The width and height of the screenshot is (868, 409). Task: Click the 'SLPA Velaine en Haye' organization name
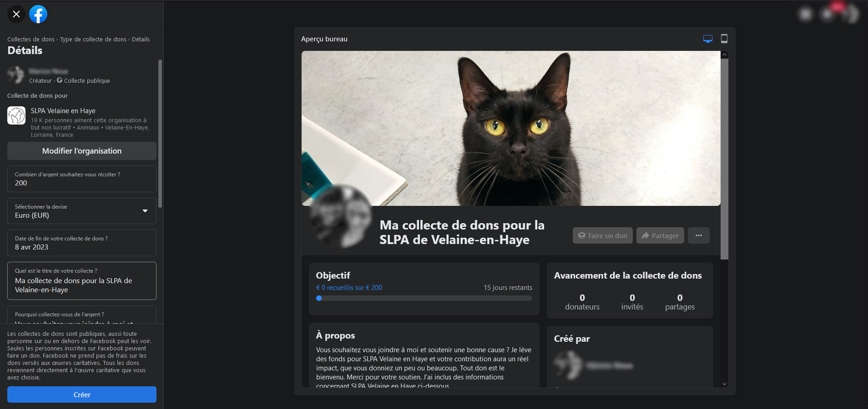click(x=63, y=111)
